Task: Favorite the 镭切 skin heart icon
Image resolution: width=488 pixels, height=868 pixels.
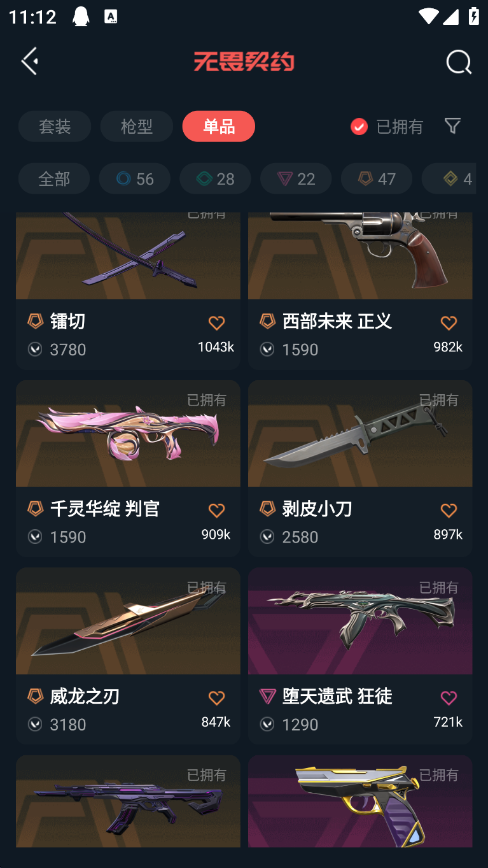Action: [x=216, y=324]
